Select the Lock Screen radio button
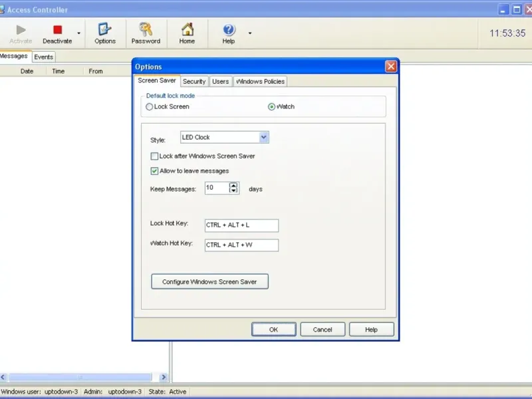The image size is (532, 399). [x=149, y=107]
